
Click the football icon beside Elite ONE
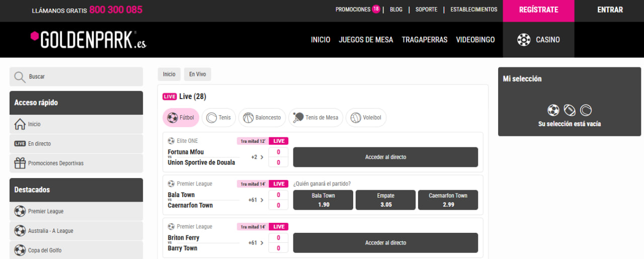click(x=171, y=141)
